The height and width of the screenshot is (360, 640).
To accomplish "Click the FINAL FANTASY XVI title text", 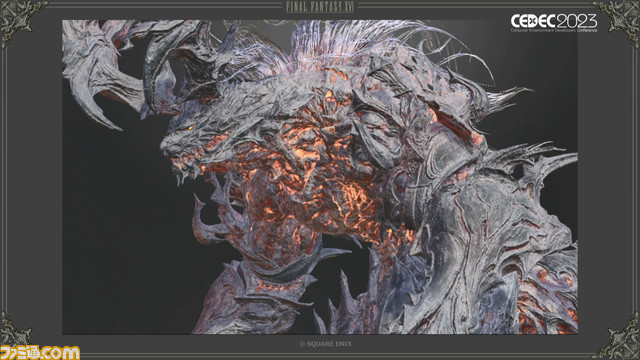I will [320, 7].
